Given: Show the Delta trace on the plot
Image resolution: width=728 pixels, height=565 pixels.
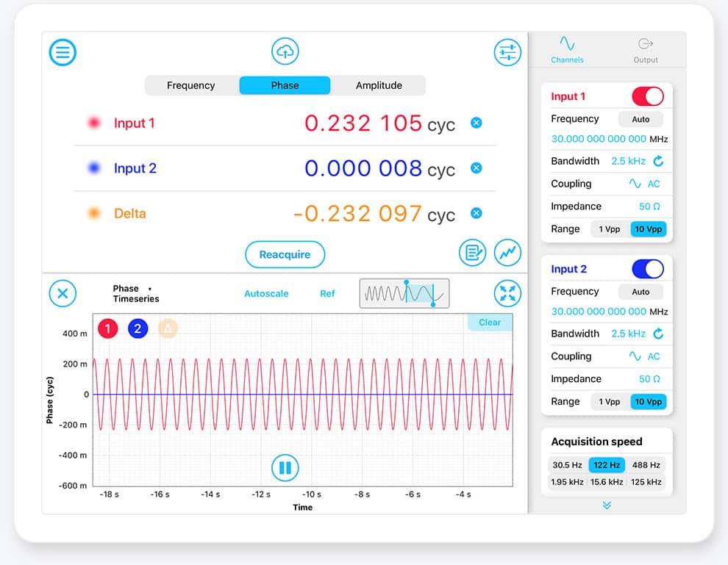Looking at the screenshot, I should (167, 328).
